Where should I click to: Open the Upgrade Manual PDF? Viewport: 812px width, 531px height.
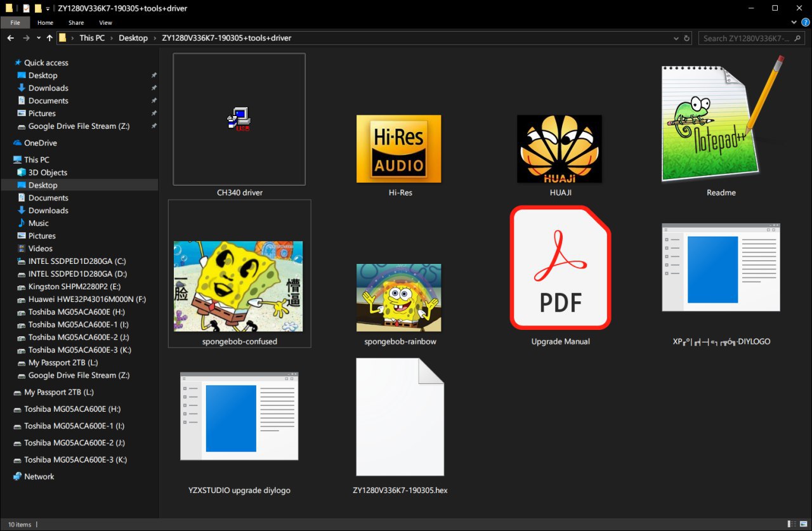(560, 268)
